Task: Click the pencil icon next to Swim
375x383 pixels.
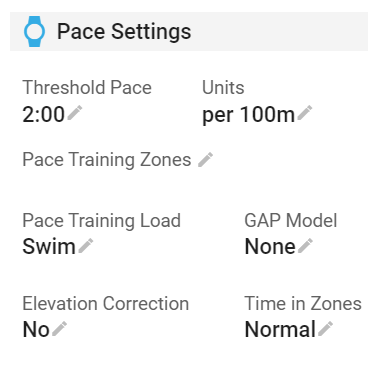Action: click(x=86, y=246)
